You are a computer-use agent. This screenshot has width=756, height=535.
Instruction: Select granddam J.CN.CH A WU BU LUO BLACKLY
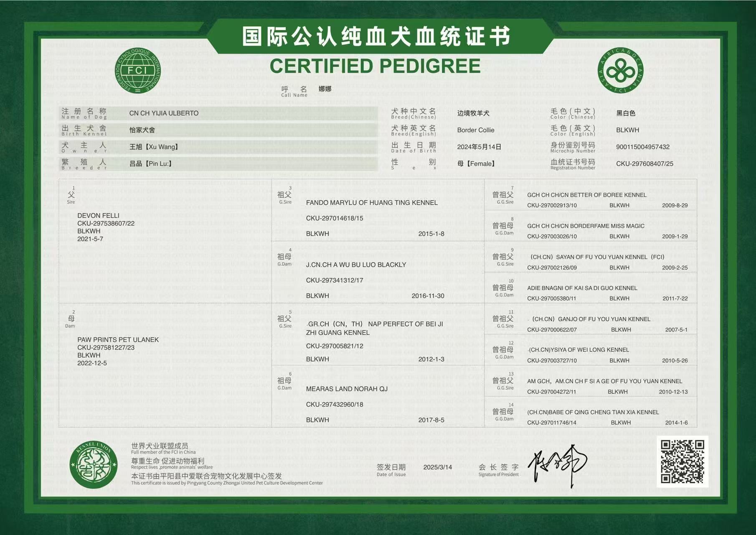pos(356,265)
